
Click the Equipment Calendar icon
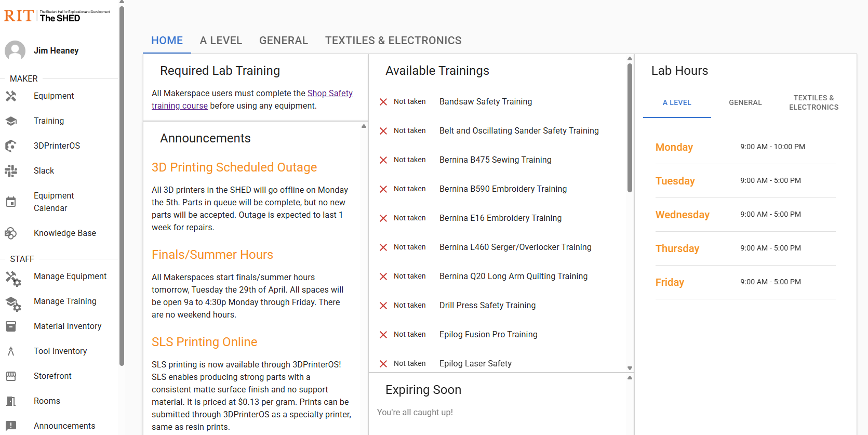coord(11,202)
